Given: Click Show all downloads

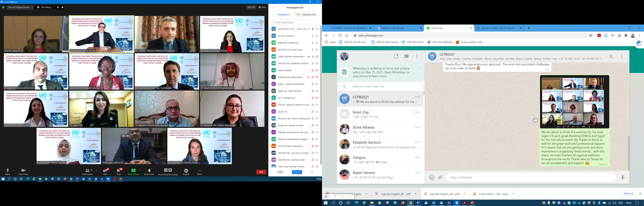Looking at the screenshot, I should pos(628,194).
